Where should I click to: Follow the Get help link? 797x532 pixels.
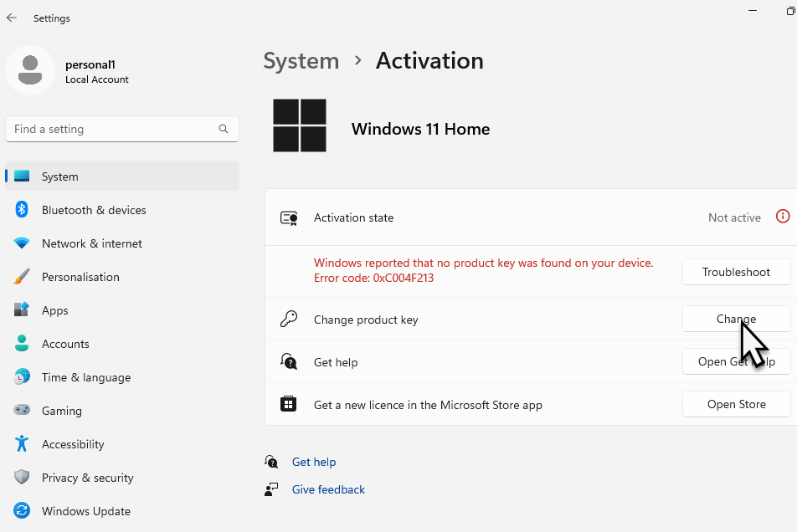tap(314, 462)
